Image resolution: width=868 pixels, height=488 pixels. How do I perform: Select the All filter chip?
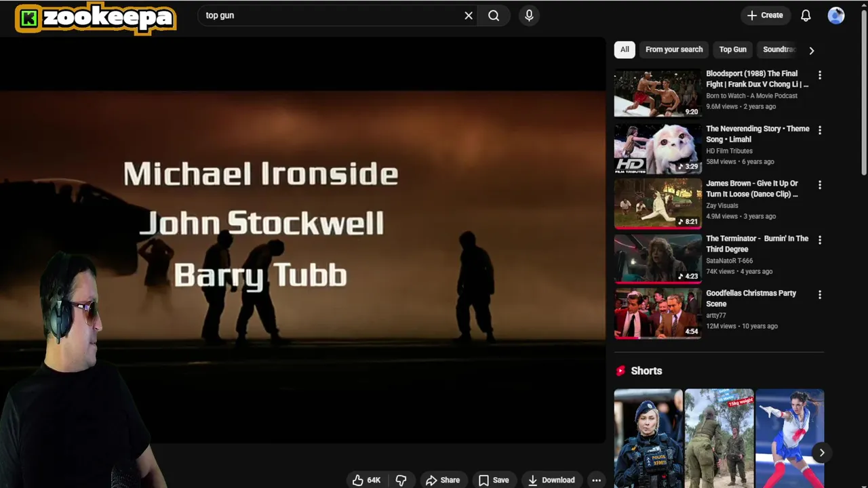pos(625,49)
